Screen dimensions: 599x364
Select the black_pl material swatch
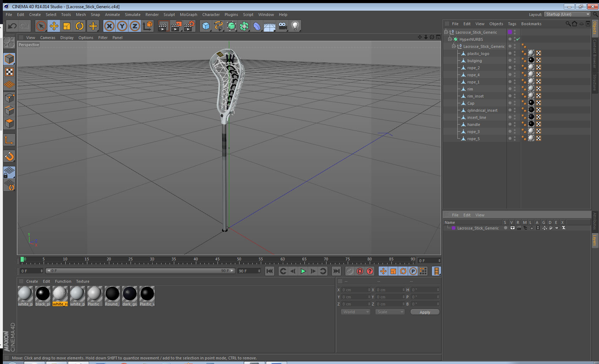point(43,296)
